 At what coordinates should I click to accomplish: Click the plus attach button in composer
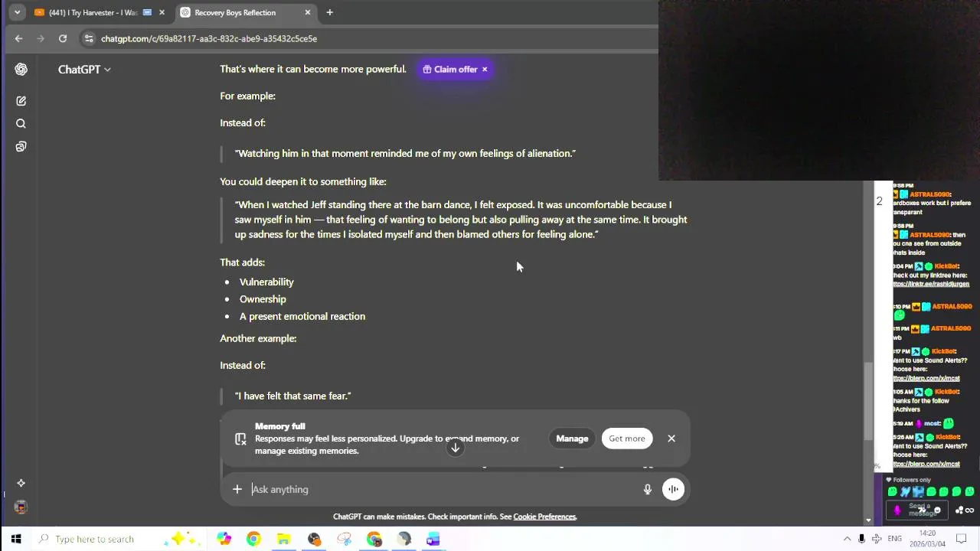237,490
